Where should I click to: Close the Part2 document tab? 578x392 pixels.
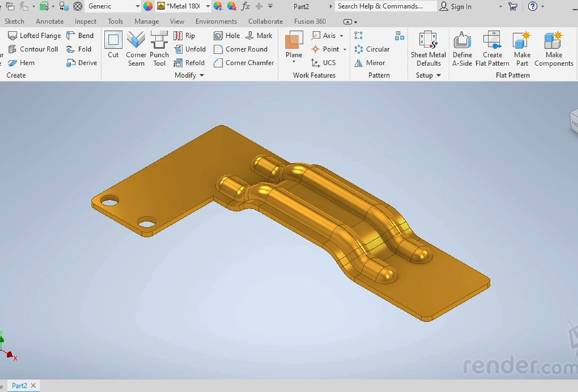pos(33,386)
